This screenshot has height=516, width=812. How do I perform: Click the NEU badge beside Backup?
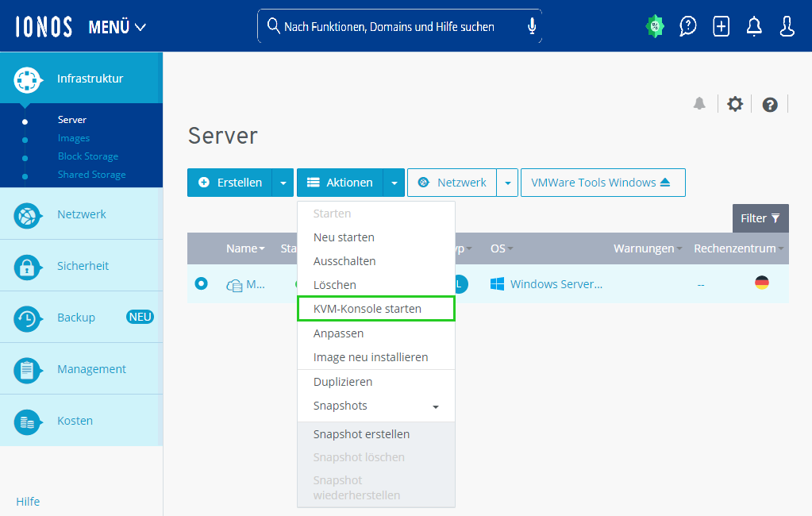pyautogui.click(x=140, y=317)
